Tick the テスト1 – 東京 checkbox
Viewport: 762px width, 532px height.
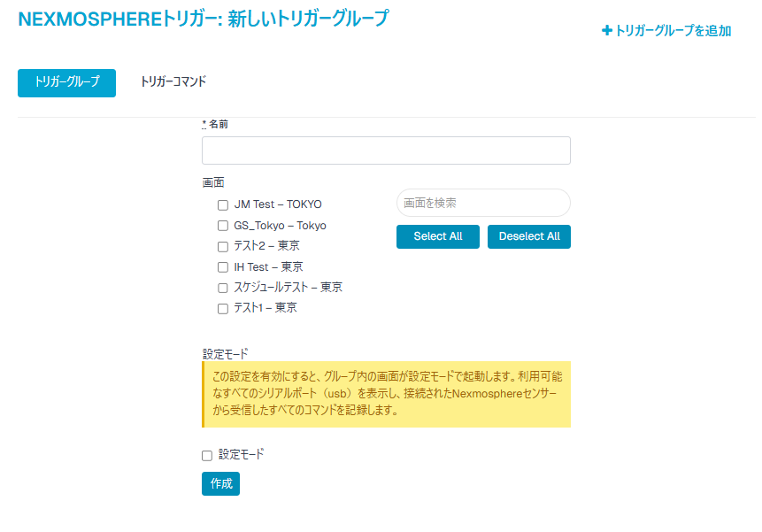(x=222, y=309)
